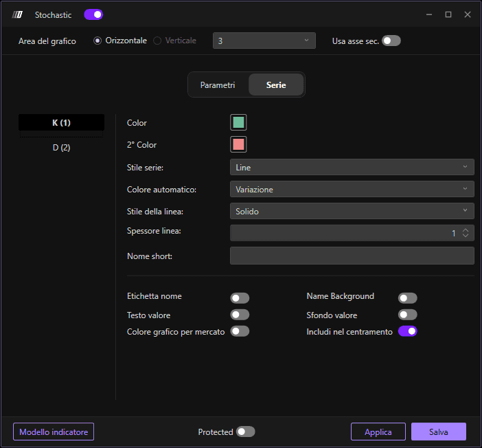The width and height of the screenshot is (482, 448).
Task: Toggle the Protected switch
Action: click(246, 432)
